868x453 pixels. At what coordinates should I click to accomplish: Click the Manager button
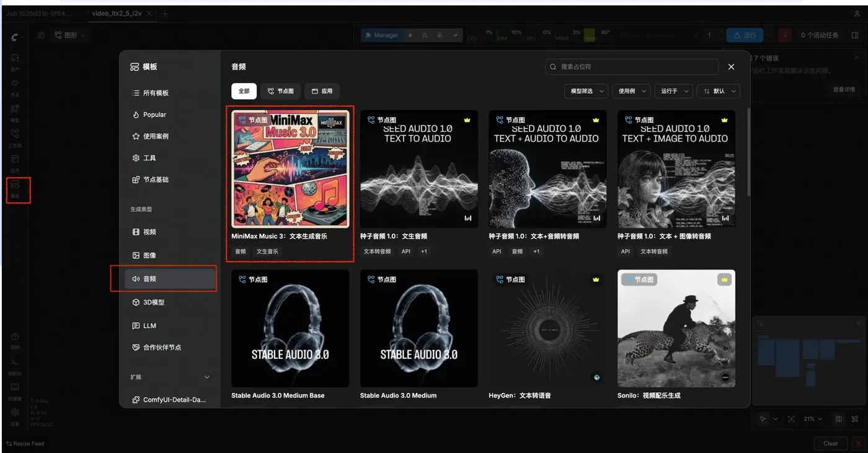click(x=381, y=35)
